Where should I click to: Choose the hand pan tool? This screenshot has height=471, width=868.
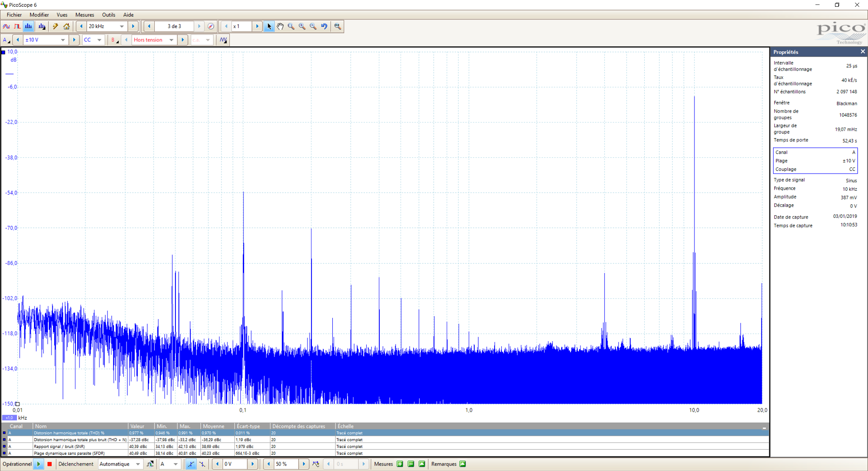(x=280, y=26)
